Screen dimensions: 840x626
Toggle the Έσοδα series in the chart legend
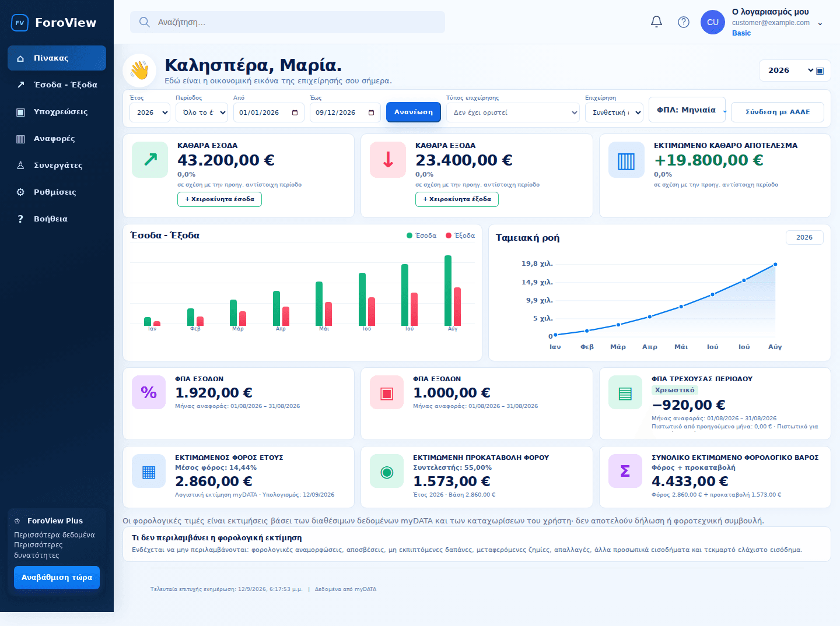pyautogui.click(x=421, y=235)
